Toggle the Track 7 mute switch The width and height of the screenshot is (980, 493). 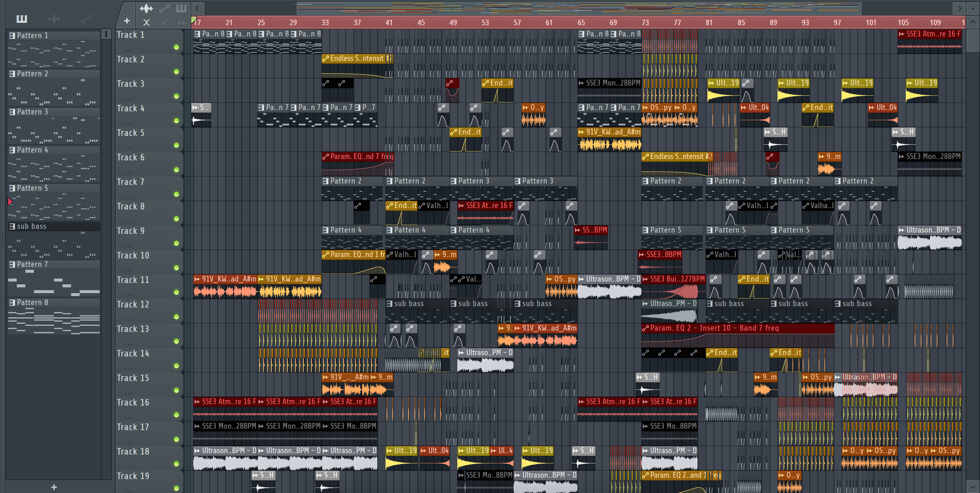176,194
